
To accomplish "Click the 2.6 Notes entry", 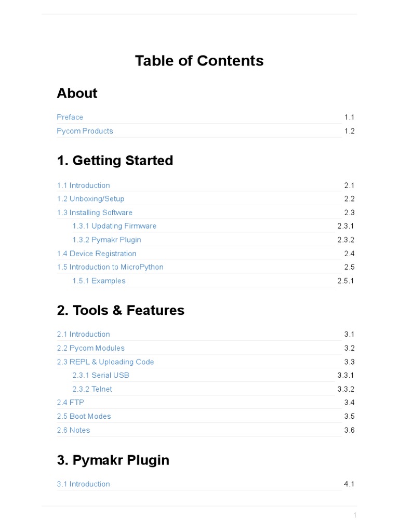I will (73, 430).
